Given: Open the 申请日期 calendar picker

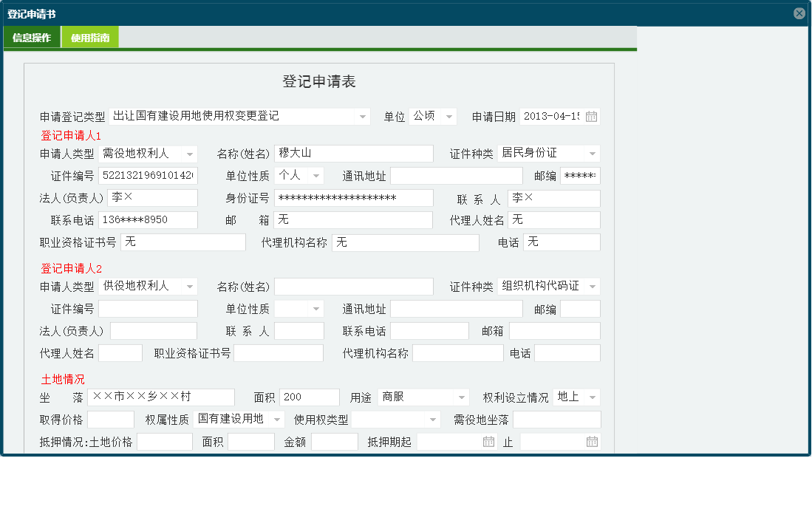Looking at the screenshot, I should click(591, 116).
